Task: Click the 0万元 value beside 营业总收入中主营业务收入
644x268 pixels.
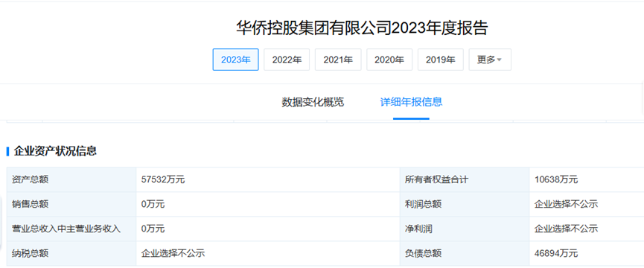Action: pyautogui.click(x=153, y=229)
